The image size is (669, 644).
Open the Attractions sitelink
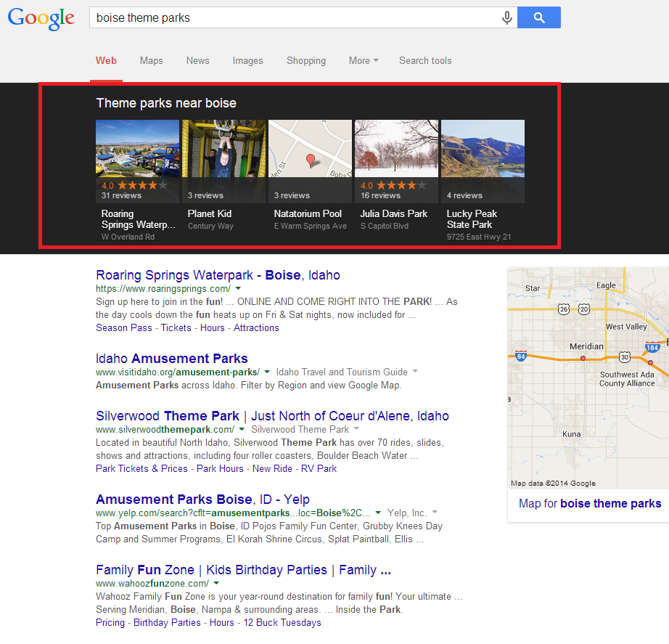tap(256, 328)
